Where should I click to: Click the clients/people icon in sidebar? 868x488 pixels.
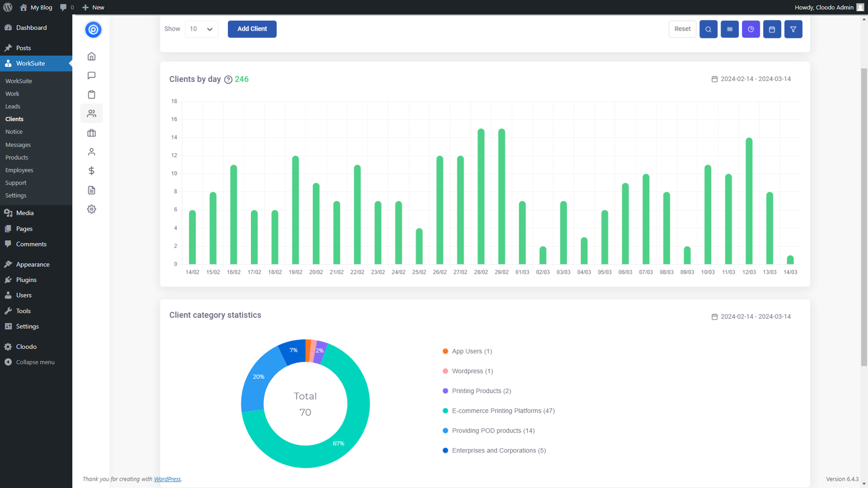(x=92, y=113)
